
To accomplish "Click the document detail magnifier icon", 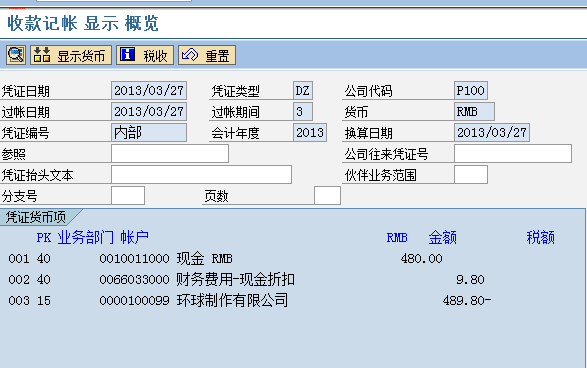I will tap(16, 55).
